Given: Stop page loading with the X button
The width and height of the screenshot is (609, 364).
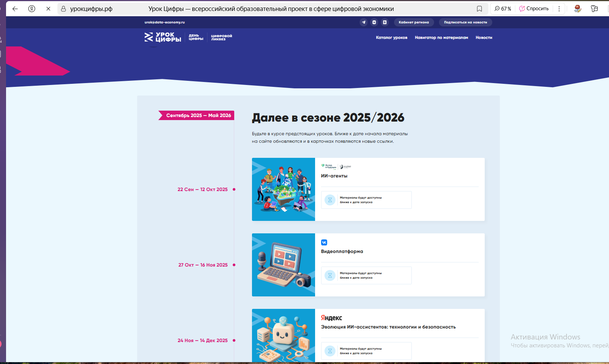Looking at the screenshot, I should point(48,9).
